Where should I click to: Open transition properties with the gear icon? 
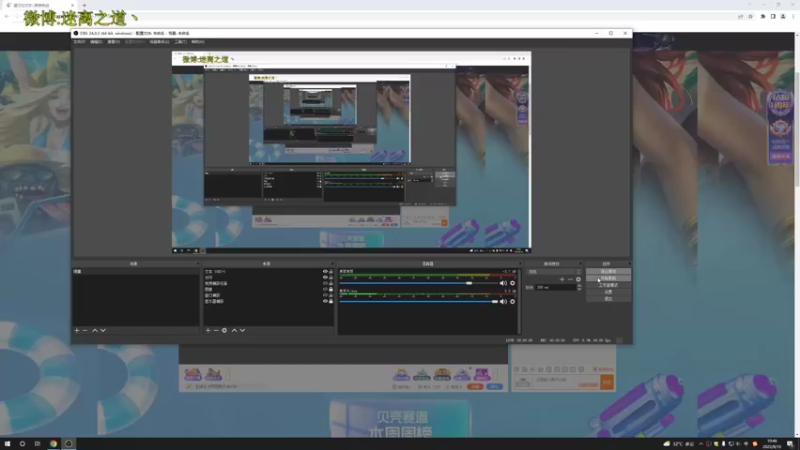(578, 279)
